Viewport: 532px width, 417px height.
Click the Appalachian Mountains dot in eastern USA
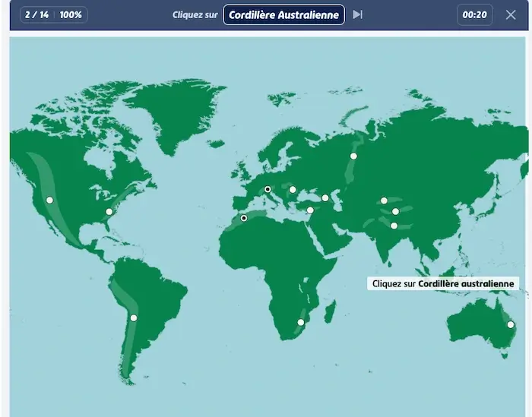109,212
